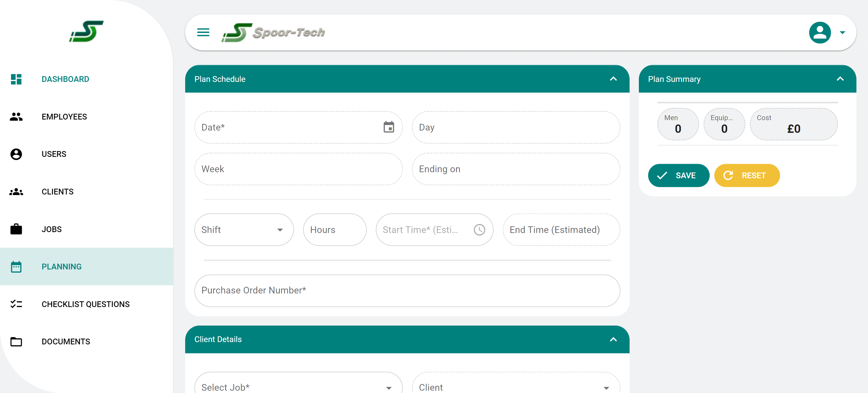The height and width of the screenshot is (393, 868).
Task: Click the Employees people icon in sidebar
Action: (x=16, y=117)
